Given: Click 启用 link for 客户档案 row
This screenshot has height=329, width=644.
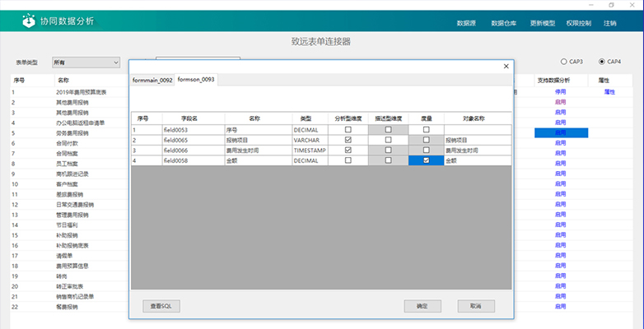Looking at the screenshot, I should tap(561, 183).
